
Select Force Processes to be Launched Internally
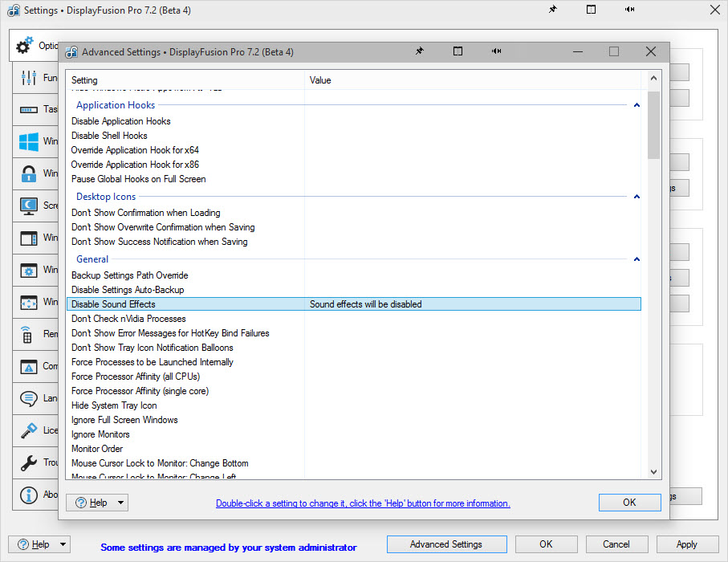[x=354, y=362]
